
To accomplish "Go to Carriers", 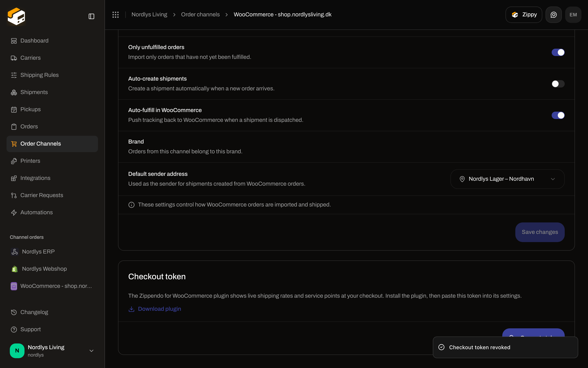I will (52, 58).
